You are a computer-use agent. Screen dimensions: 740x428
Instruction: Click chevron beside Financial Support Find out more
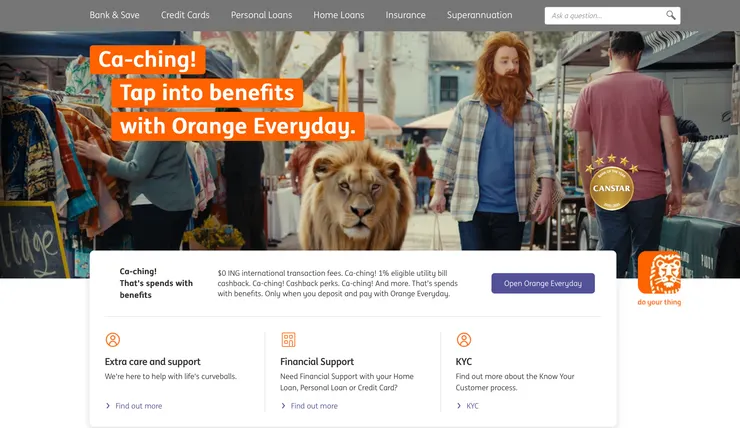[x=283, y=406]
